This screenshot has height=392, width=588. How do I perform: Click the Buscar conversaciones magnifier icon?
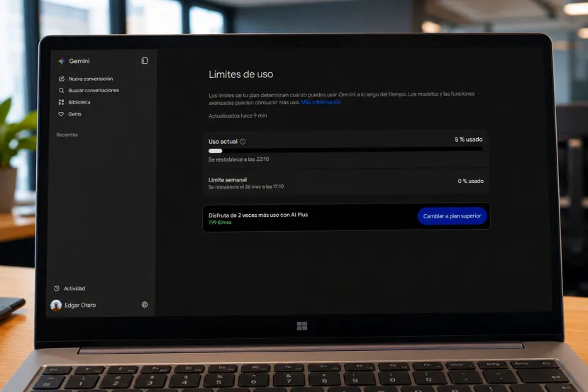click(x=61, y=90)
